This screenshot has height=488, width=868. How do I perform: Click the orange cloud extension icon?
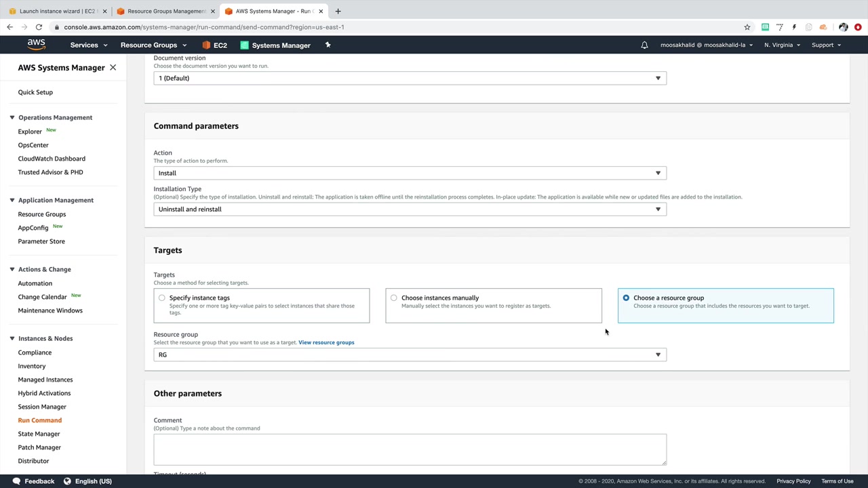coord(823,27)
